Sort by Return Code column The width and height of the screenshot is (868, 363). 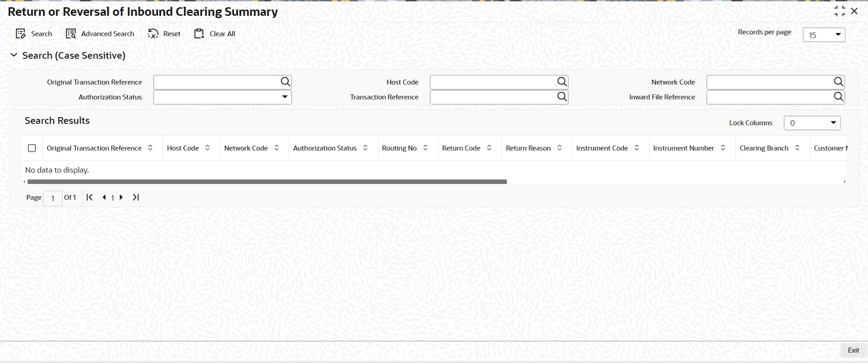tap(489, 148)
